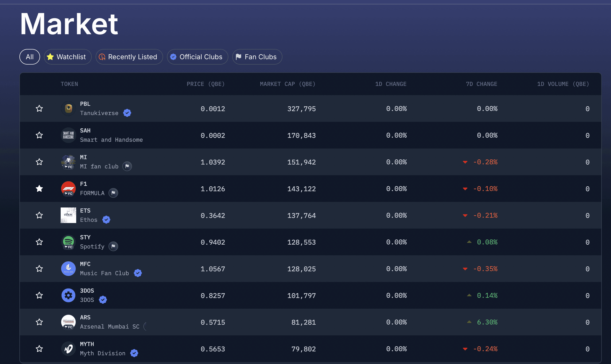Sort by the 7D Change column header

click(481, 84)
